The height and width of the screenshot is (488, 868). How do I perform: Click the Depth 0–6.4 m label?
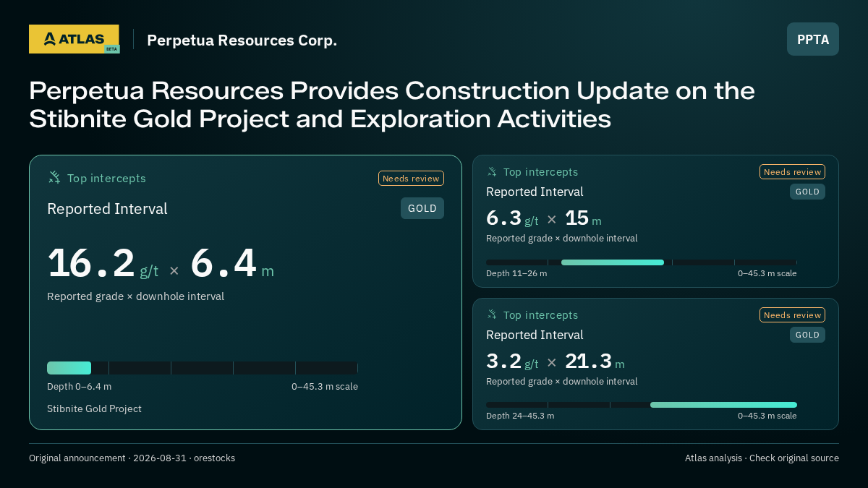tap(80, 387)
